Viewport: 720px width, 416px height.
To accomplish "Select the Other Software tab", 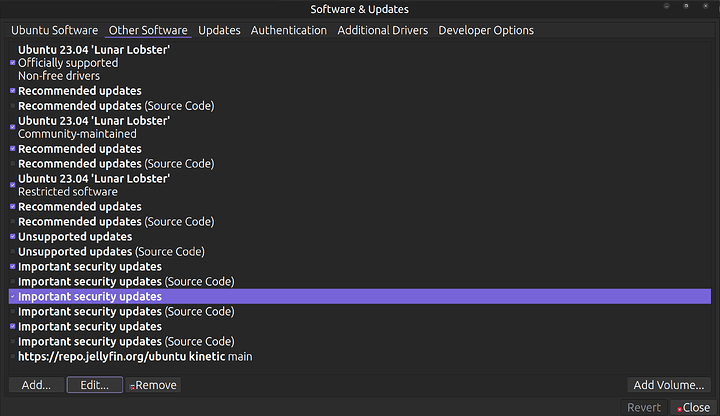I will 148,30.
